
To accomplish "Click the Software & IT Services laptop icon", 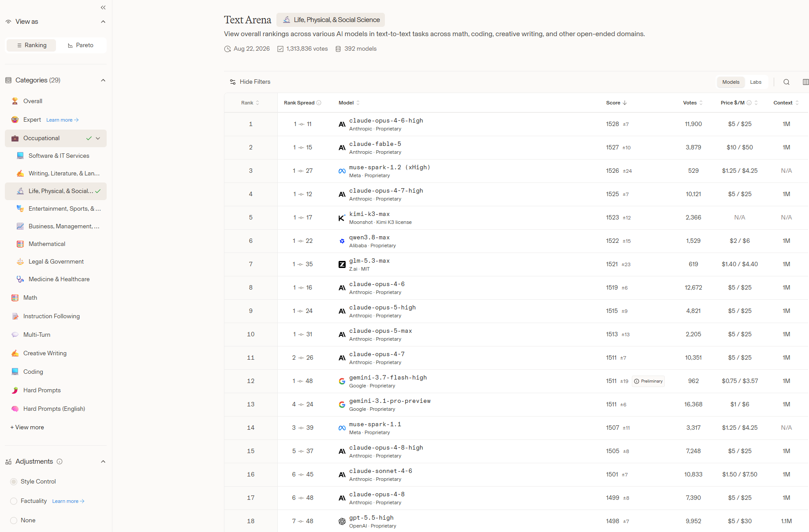I will [20, 156].
